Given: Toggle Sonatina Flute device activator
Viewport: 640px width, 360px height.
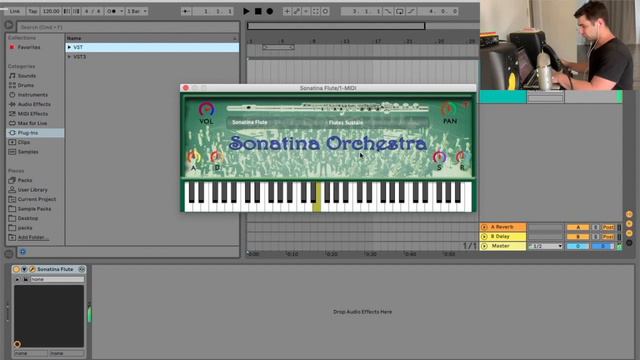Looking at the screenshot, I should [16, 269].
